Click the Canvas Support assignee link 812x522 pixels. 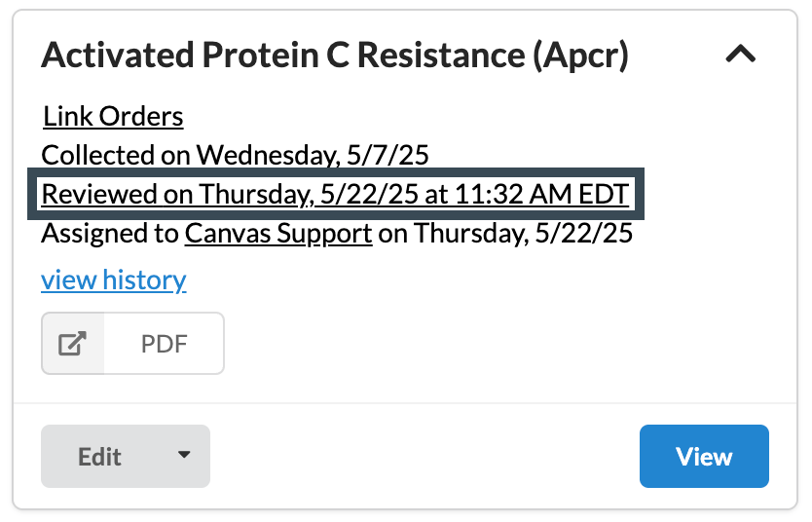click(x=278, y=234)
